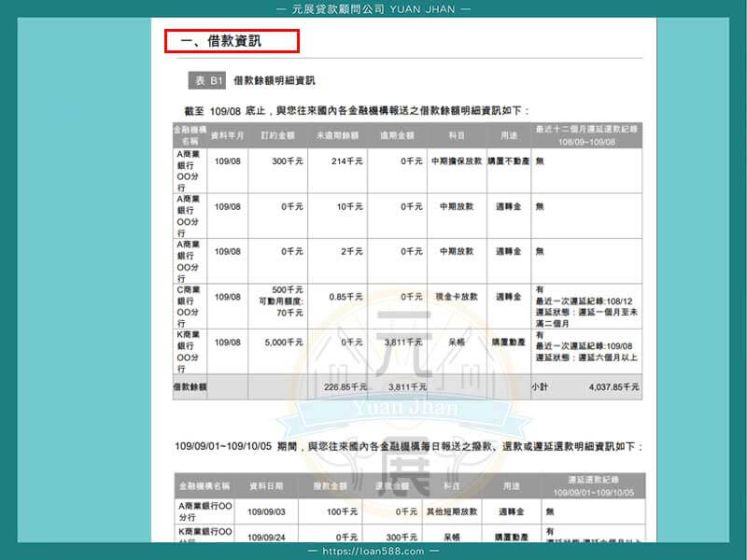This screenshot has height=560, width=747.
Task: Click the '中期擔保放款' category cell
Action: click(x=457, y=161)
